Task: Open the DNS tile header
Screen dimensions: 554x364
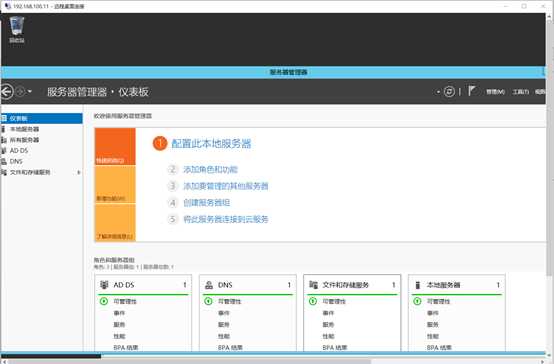Action: coord(248,285)
